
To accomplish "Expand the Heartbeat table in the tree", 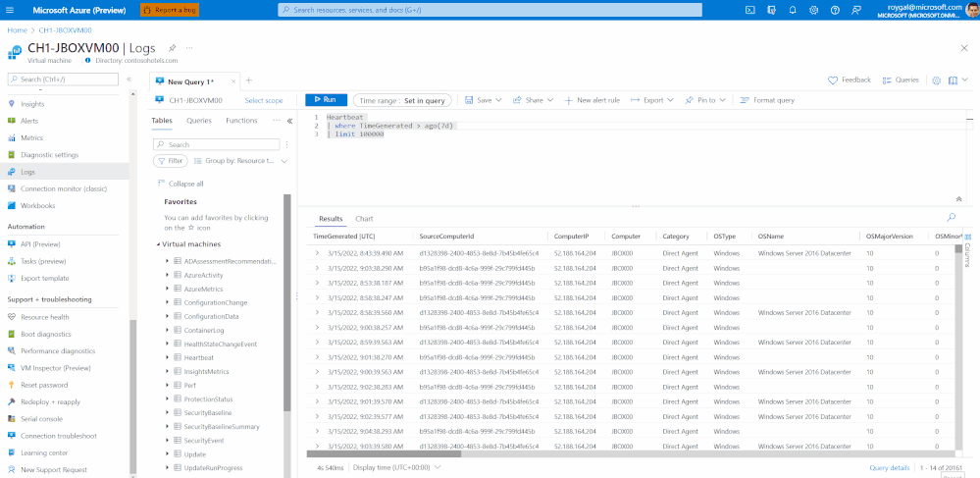I will coord(168,358).
